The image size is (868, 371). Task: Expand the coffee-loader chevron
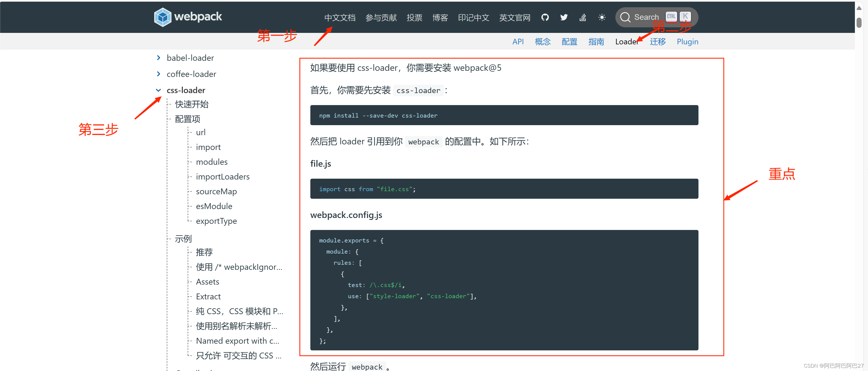158,74
